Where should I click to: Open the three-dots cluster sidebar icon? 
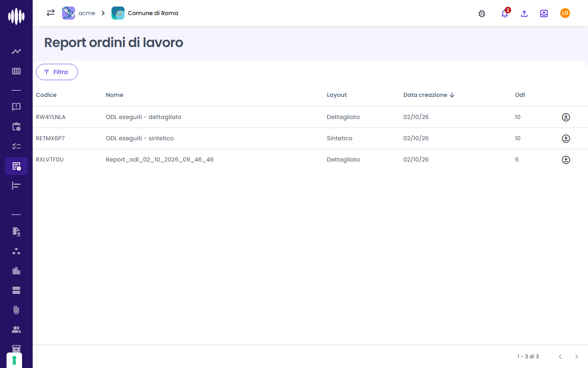tap(16, 251)
